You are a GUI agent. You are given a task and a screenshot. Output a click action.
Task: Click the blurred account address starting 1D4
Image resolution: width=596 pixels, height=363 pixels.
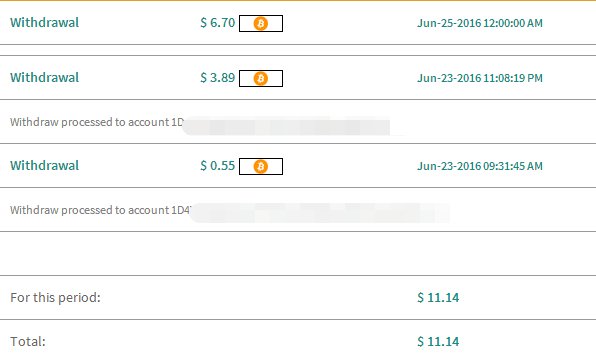[x=320, y=213]
